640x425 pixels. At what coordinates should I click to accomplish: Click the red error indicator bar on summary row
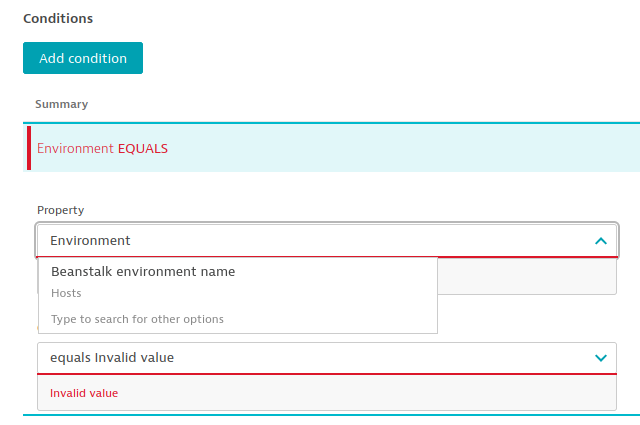(29, 148)
